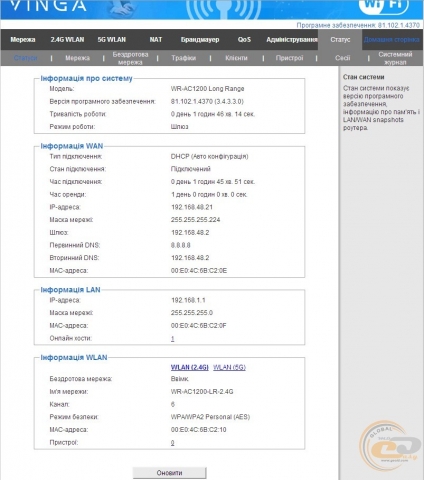Click the VINGA logo in header
This screenshot has height=480, width=424.
tap(48, 5)
